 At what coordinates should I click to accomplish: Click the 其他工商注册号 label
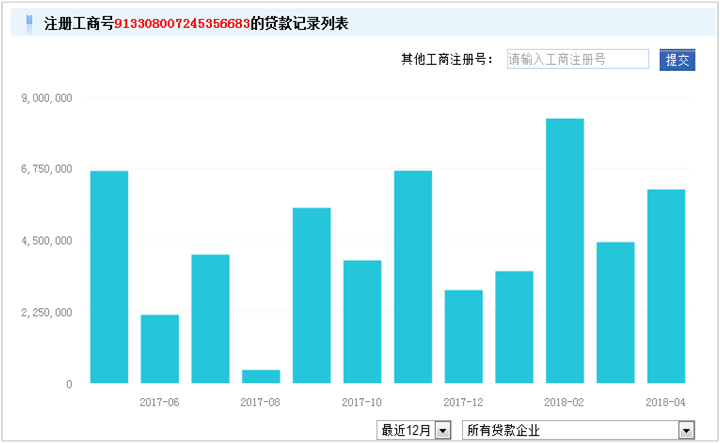point(447,59)
